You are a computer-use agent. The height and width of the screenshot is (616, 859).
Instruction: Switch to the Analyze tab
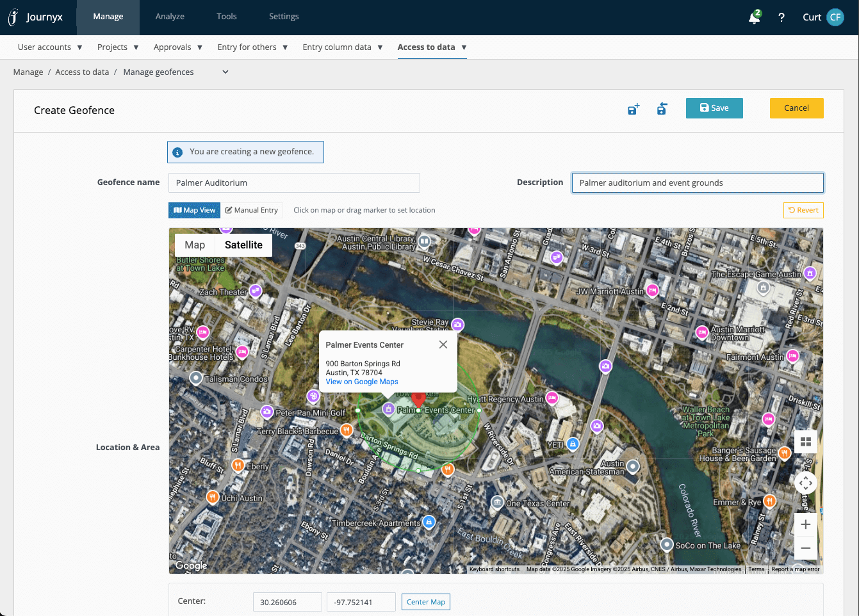point(170,17)
